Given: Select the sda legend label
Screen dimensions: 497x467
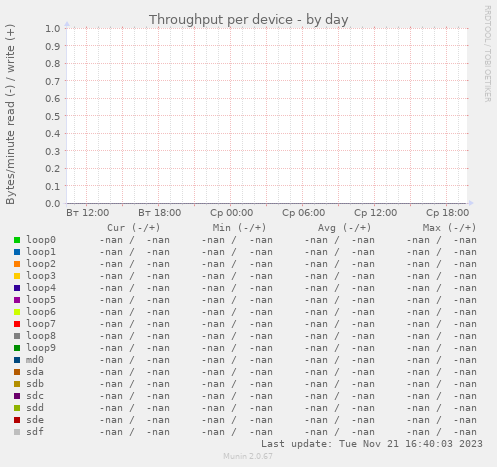Looking at the screenshot, I should (35, 372).
